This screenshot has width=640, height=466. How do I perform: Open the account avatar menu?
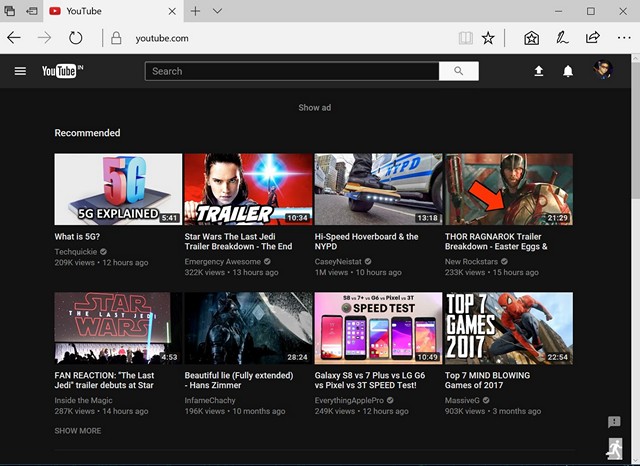coord(602,70)
